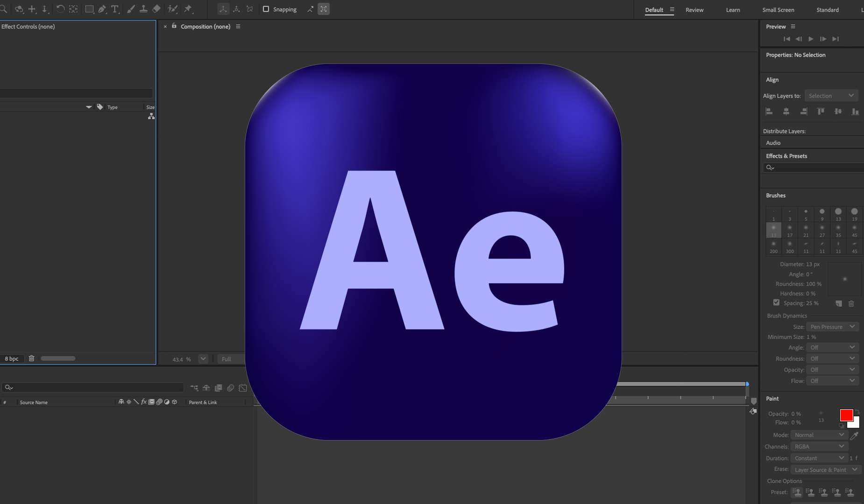Select the Dolly camera tool
This screenshot has height=504, width=864.
click(45, 9)
